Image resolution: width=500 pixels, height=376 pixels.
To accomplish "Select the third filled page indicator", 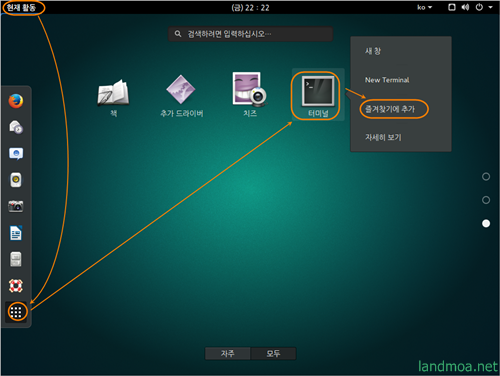I will pos(486,223).
